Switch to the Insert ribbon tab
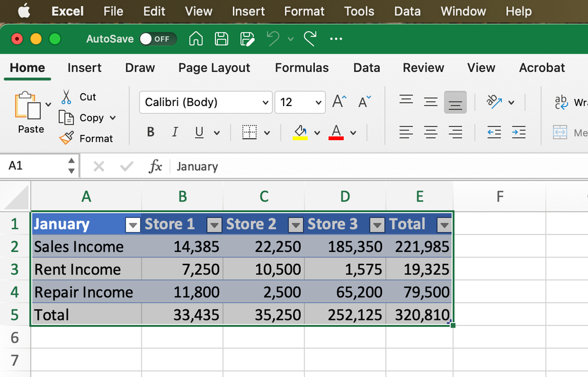 coord(84,68)
